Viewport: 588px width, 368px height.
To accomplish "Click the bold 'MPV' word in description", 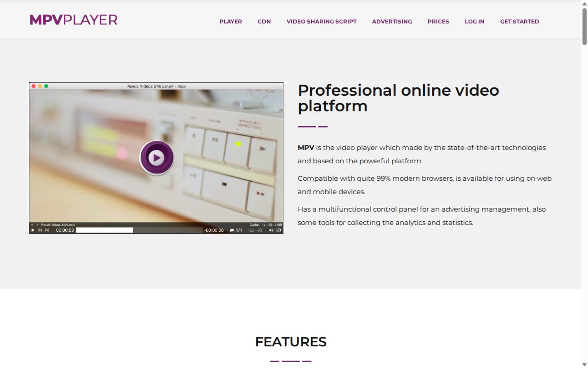I will point(306,148).
